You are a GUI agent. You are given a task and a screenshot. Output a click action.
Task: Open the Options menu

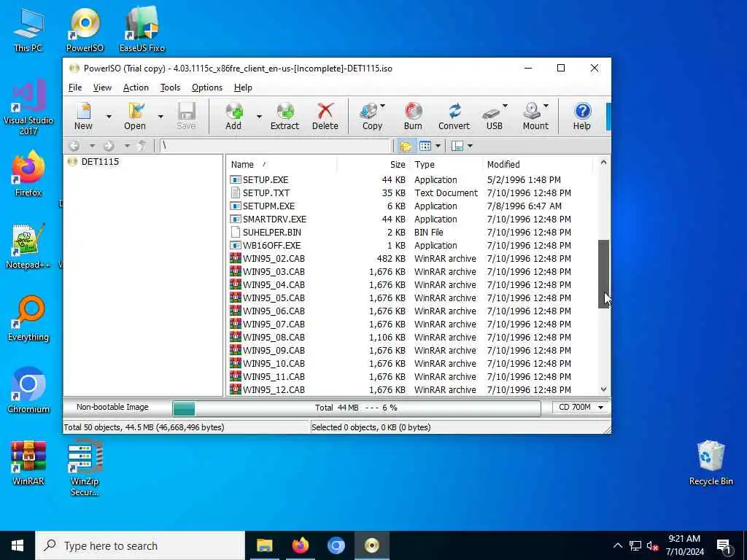coord(206,87)
